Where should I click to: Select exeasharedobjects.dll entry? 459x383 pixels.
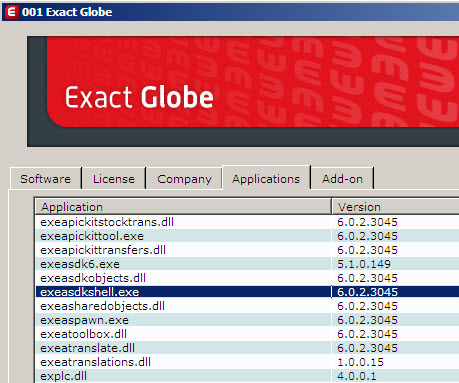tap(247, 306)
